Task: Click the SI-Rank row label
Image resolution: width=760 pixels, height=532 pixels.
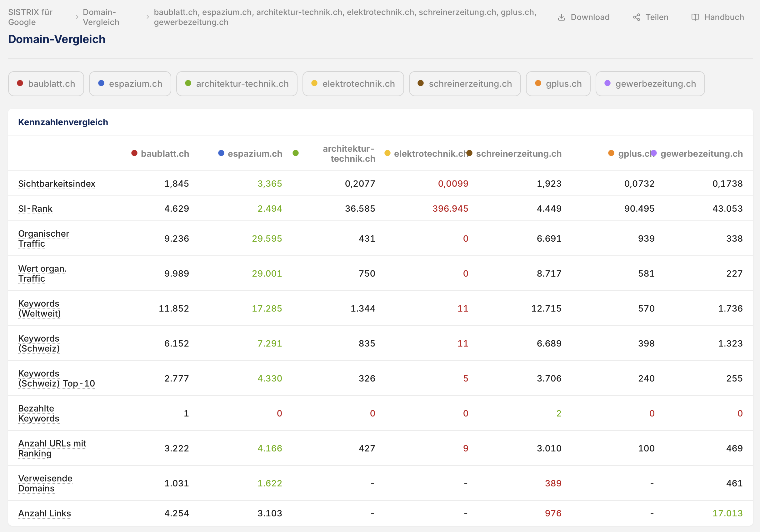Action: 35,209
